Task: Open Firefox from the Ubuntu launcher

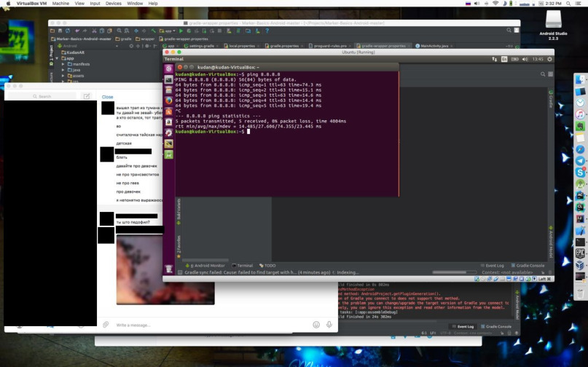Action: pyautogui.click(x=168, y=100)
